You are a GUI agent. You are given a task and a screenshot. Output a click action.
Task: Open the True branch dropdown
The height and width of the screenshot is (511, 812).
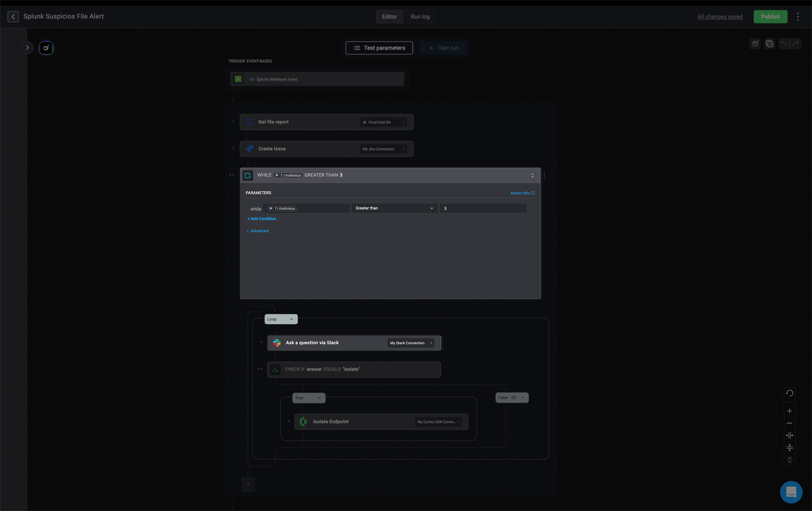pyautogui.click(x=309, y=398)
